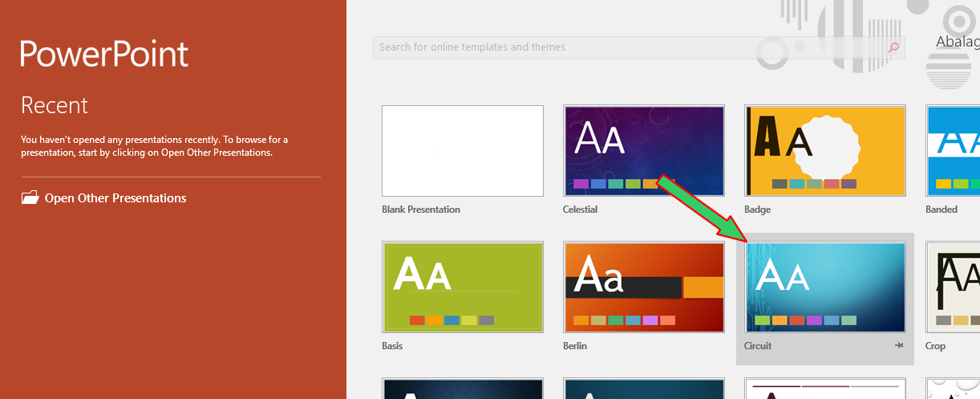Viewport: 980px width, 399px height.
Task: Click the Badge label text
Action: click(x=758, y=210)
